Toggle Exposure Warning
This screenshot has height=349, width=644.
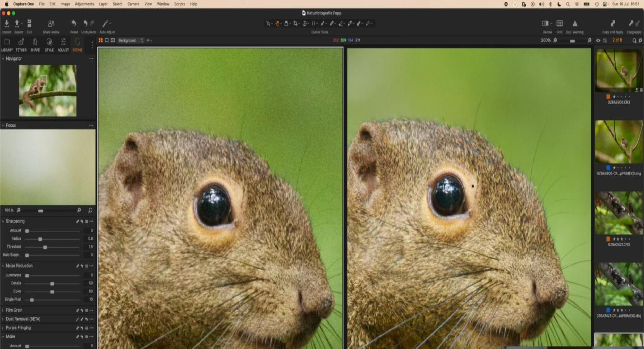[575, 24]
